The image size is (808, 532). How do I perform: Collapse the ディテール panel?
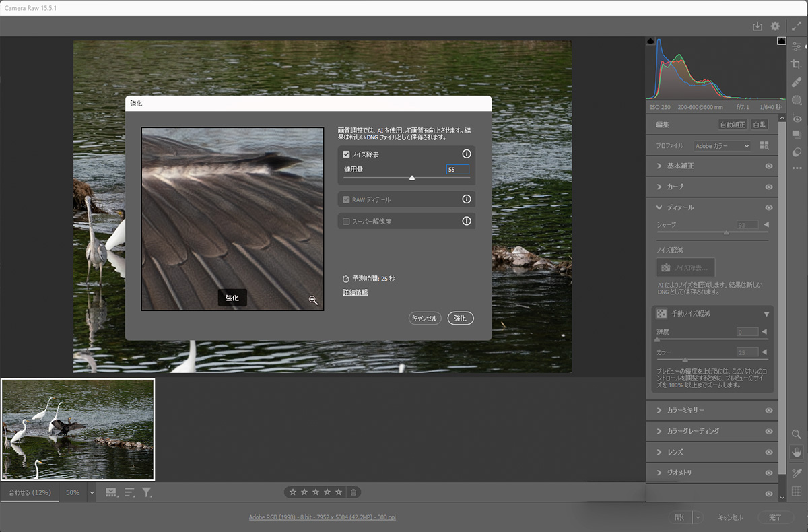(x=659, y=207)
